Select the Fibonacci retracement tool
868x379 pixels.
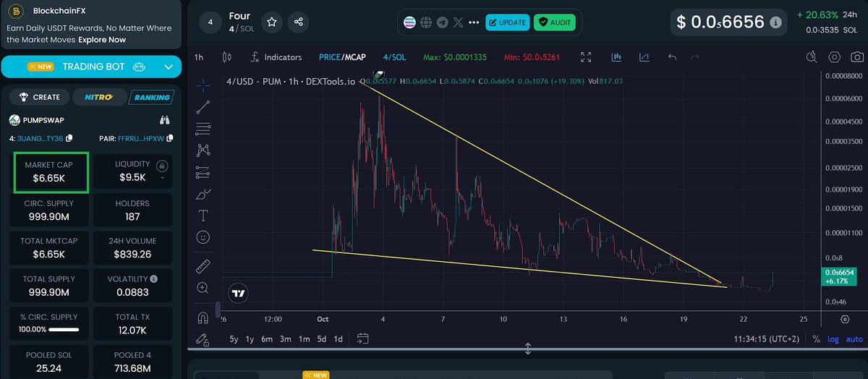[x=203, y=129]
